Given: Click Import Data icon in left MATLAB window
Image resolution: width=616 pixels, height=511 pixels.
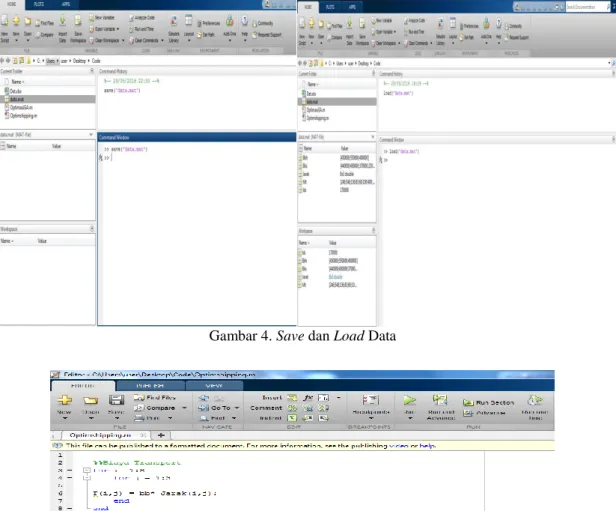Looking at the screenshot, I should click(62, 20).
